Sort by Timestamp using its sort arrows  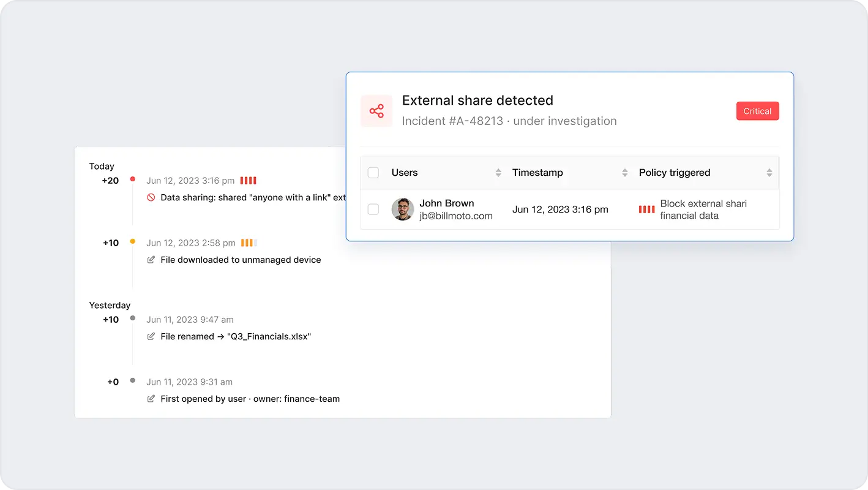point(625,173)
